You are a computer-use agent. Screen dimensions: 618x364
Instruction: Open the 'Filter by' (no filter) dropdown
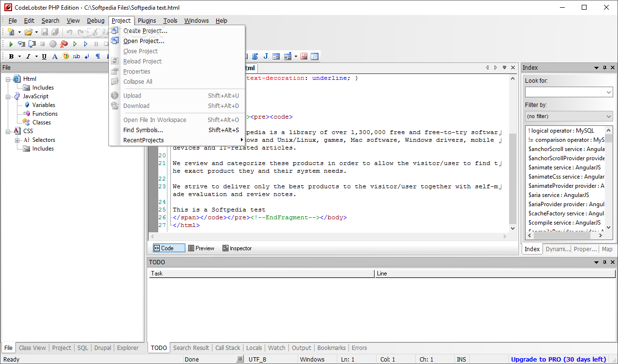[569, 116]
